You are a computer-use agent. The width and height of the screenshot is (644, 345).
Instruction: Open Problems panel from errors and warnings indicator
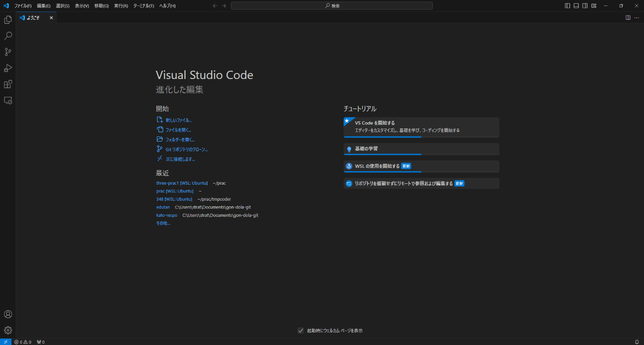pos(23,342)
